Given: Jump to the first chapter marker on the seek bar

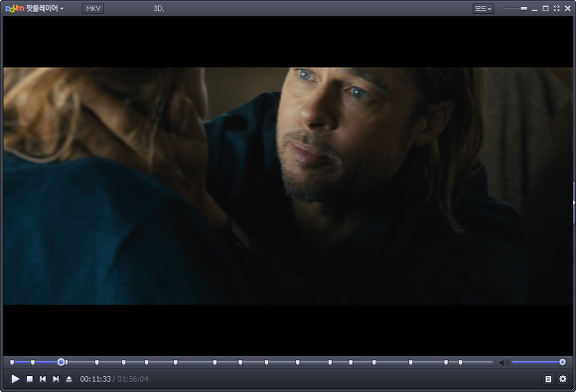Looking at the screenshot, I should (12, 362).
